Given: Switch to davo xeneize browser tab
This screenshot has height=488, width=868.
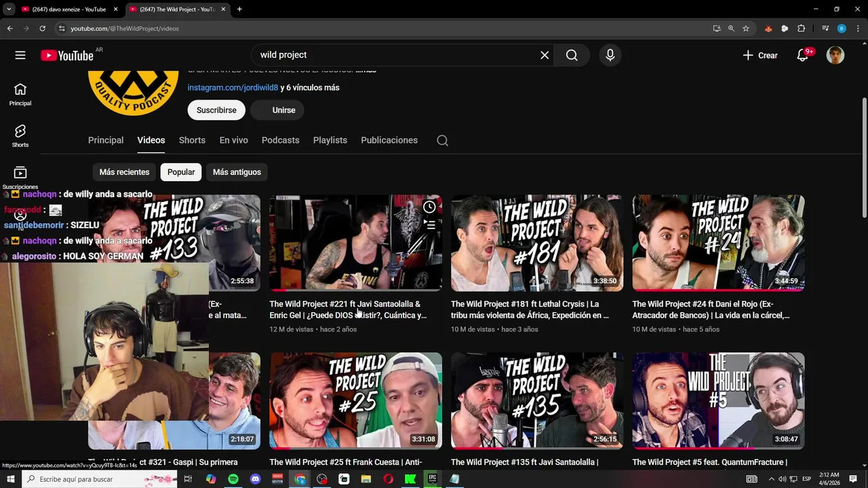Looking at the screenshot, I should (x=68, y=9).
